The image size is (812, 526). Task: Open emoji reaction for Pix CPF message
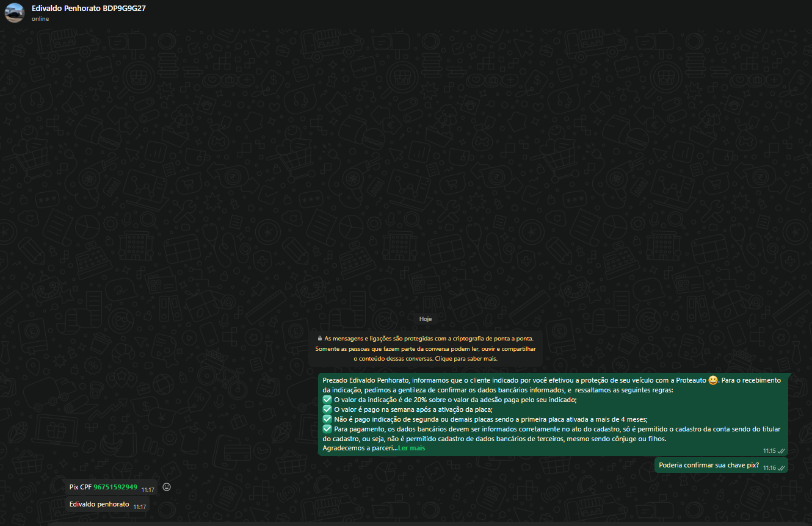pyautogui.click(x=166, y=487)
